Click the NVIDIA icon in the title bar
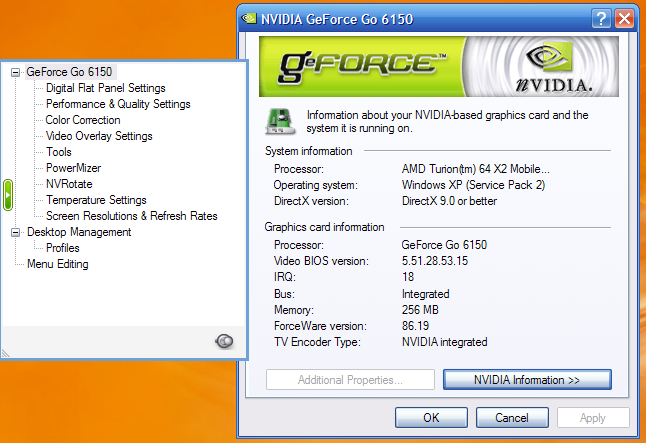Viewport: 646px width, 443px height. (249, 19)
